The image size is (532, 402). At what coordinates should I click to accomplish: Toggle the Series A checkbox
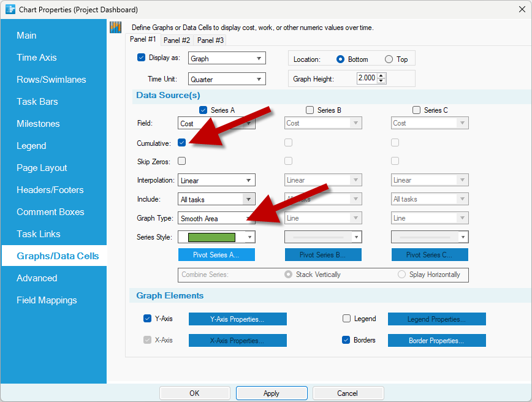pos(203,110)
